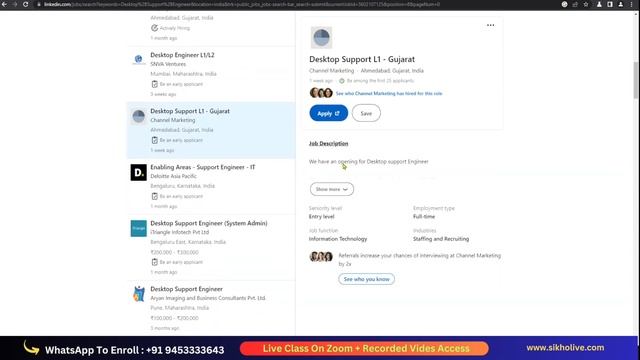Click the Deloitte logo icon

pyautogui.click(x=138, y=172)
